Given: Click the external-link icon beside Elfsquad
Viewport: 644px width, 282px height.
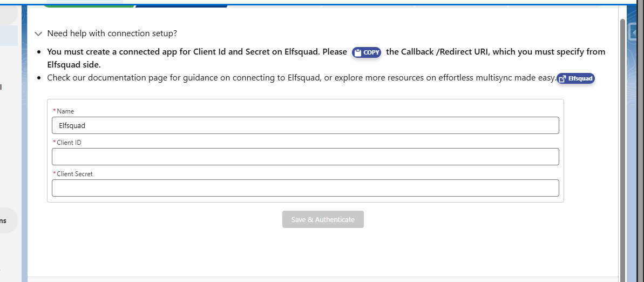Looking at the screenshot, I should coord(562,79).
